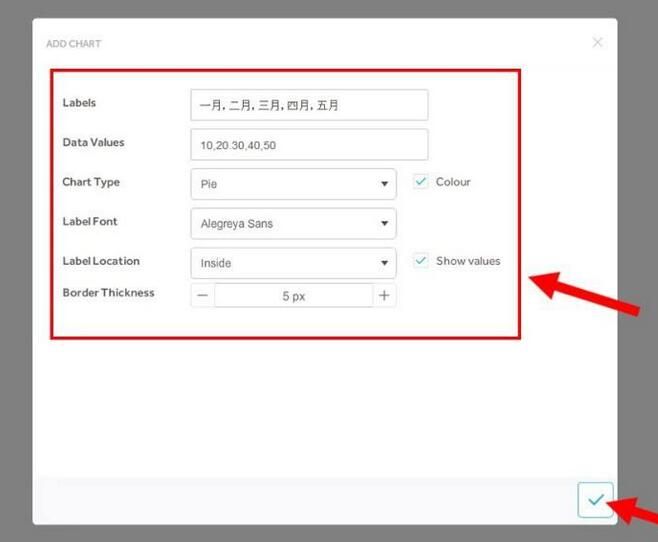Click the 'Label Font' field caption

click(90, 222)
